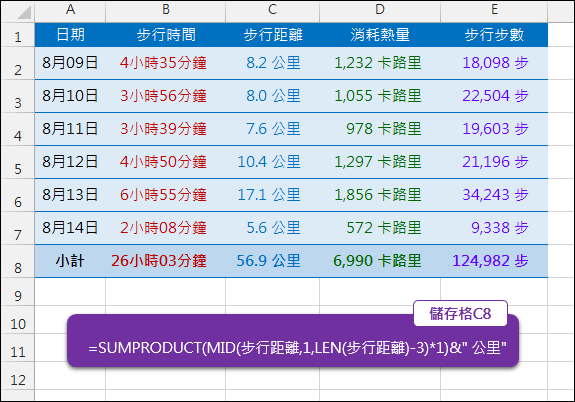Select row 4 header
The image size is (575, 402).
[18, 129]
